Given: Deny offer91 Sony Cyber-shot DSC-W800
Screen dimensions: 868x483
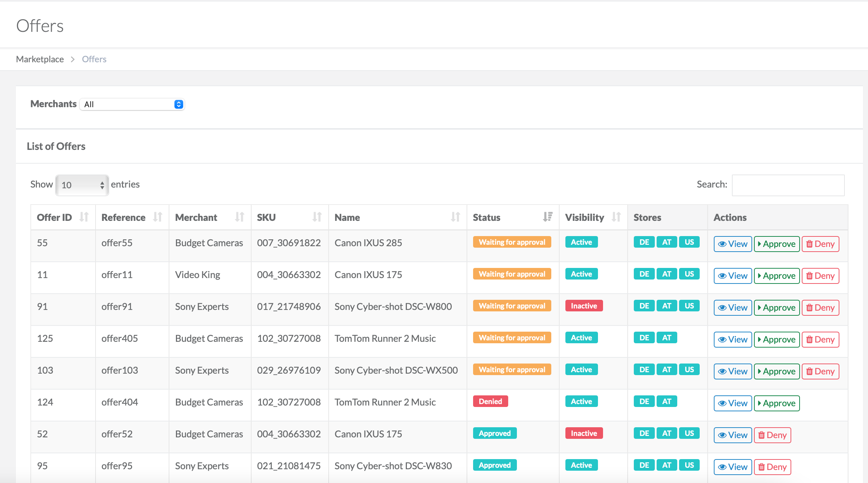Looking at the screenshot, I should point(820,307).
